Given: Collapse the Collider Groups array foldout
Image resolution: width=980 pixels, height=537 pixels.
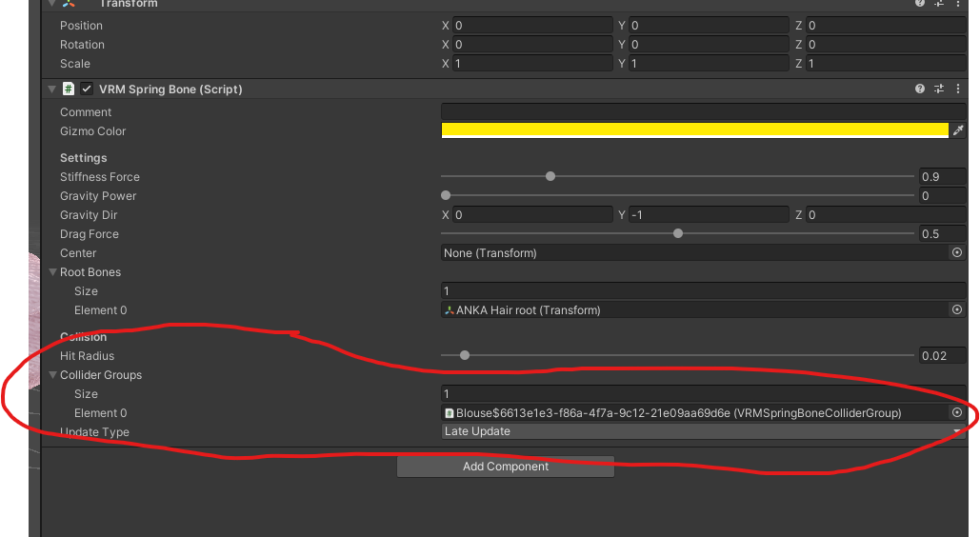Looking at the screenshot, I should coord(53,375).
